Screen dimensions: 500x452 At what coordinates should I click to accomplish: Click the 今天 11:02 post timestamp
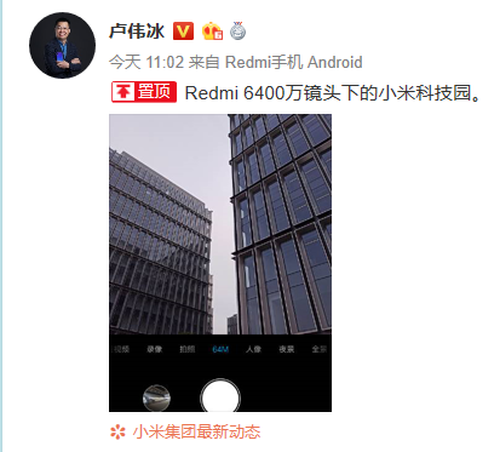[x=146, y=62]
